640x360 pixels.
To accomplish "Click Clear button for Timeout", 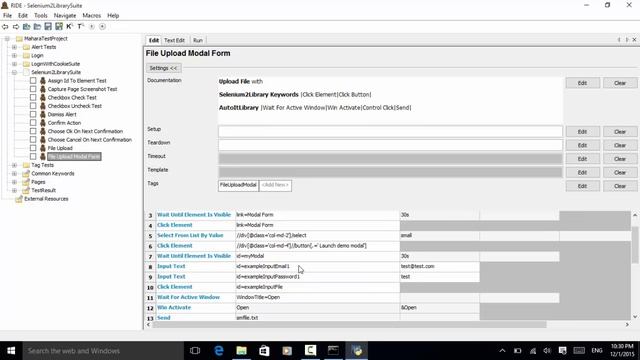I will 620,159.
